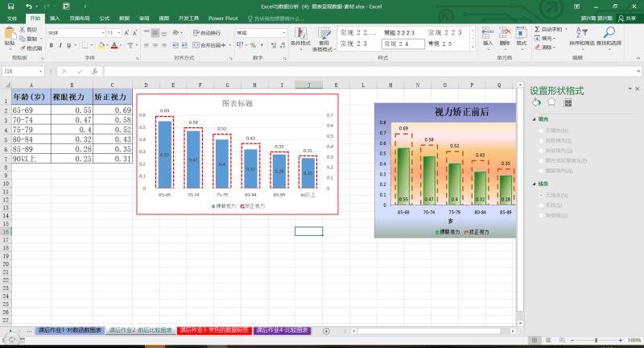This screenshot has height=348, width=644.
Task: Click the fill color highlight swatch
Action: coord(101,46)
